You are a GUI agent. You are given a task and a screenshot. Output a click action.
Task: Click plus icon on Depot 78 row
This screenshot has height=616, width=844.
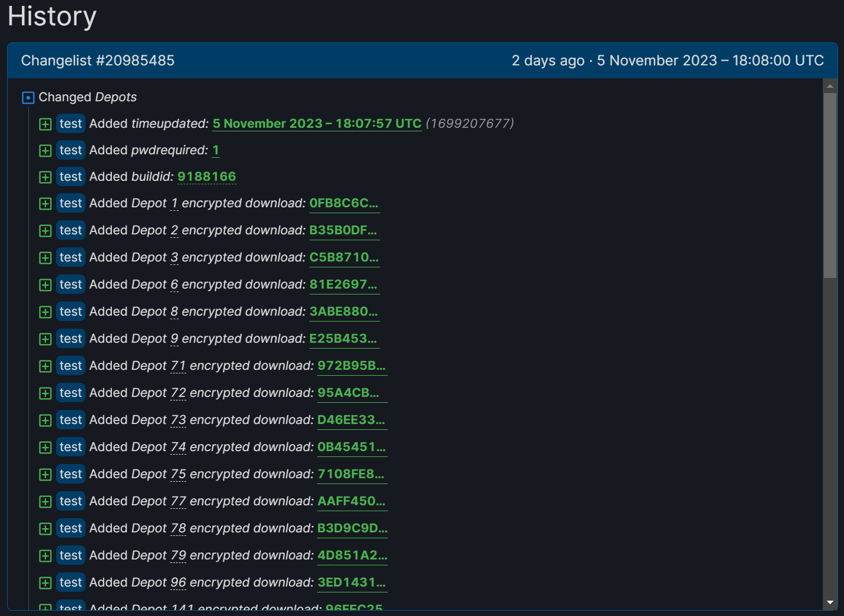tap(45, 529)
